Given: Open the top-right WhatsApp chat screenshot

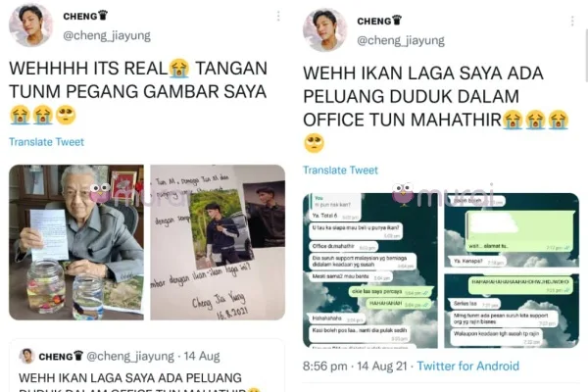Looking at the screenshot, I should [512, 230].
